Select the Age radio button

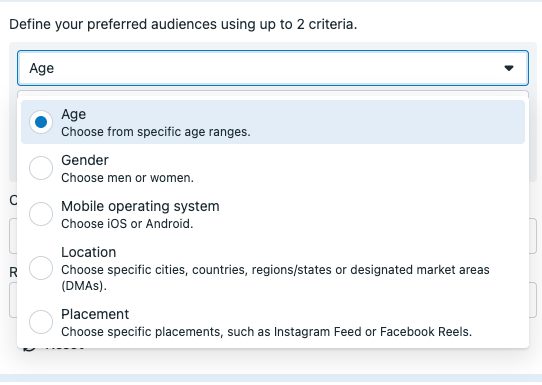[41, 122]
